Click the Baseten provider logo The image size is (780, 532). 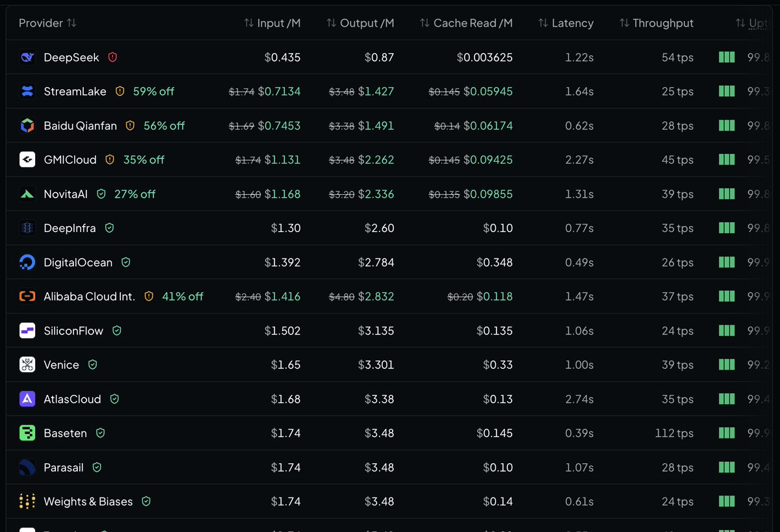27,433
